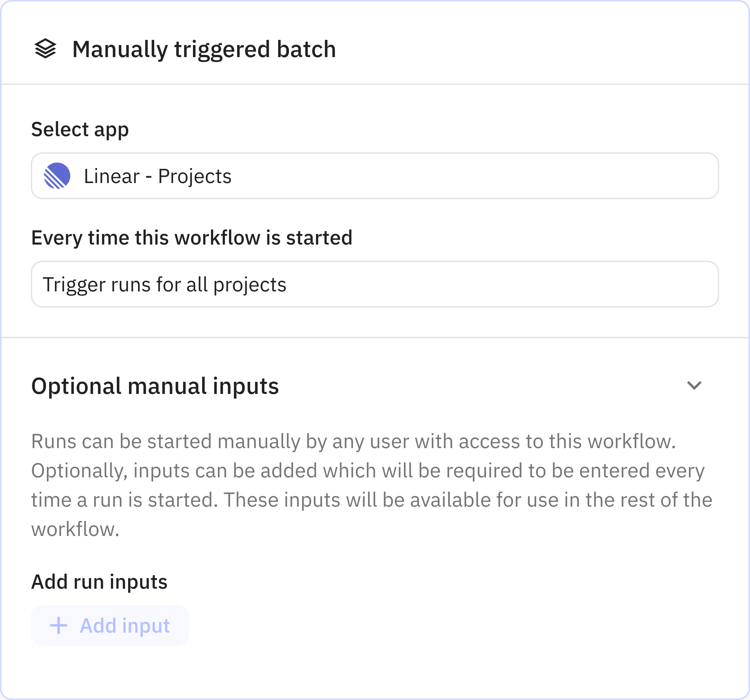
Task: Click the stacked layers batch icon
Action: click(x=45, y=49)
